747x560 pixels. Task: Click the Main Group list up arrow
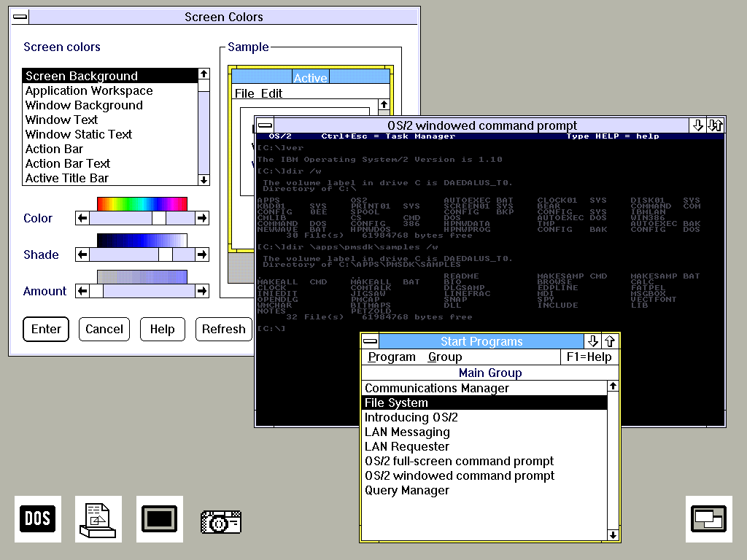point(613,386)
